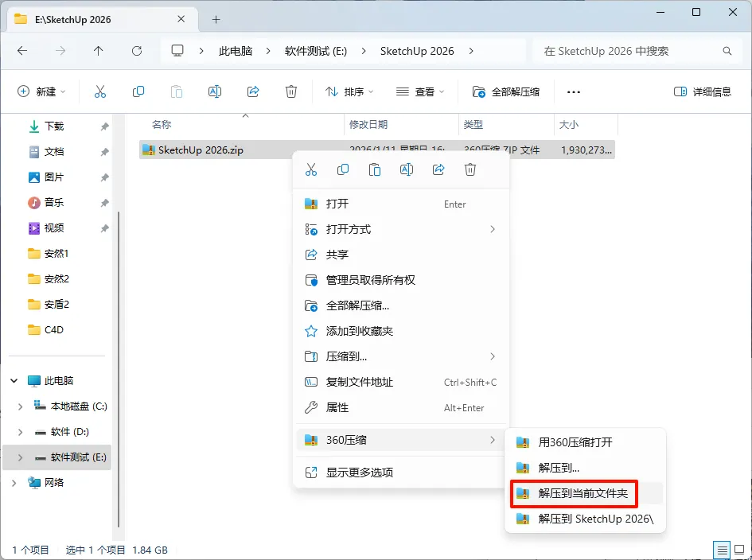This screenshot has height=560, width=752.
Task: Go up one folder level
Action: 99,51
